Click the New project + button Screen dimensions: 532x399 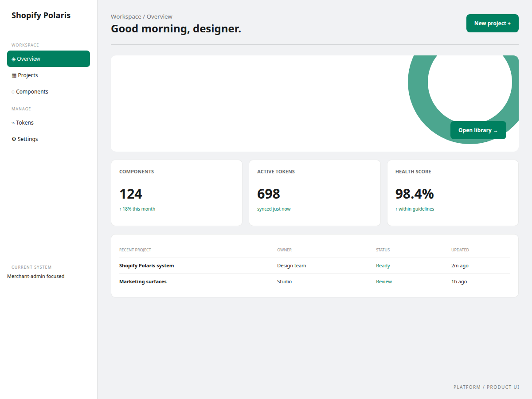[x=493, y=23]
